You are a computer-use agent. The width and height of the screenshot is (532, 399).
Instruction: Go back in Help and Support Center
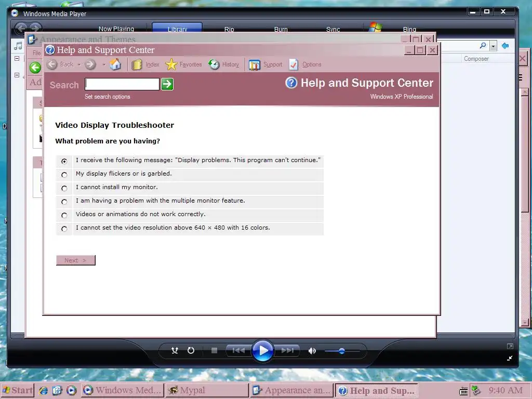[x=60, y=64]
